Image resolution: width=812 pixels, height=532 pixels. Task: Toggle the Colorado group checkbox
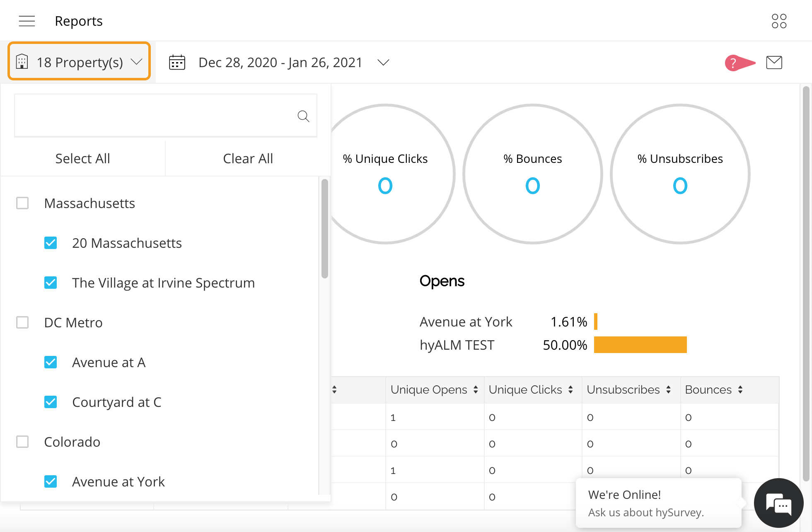pos(22,442)
